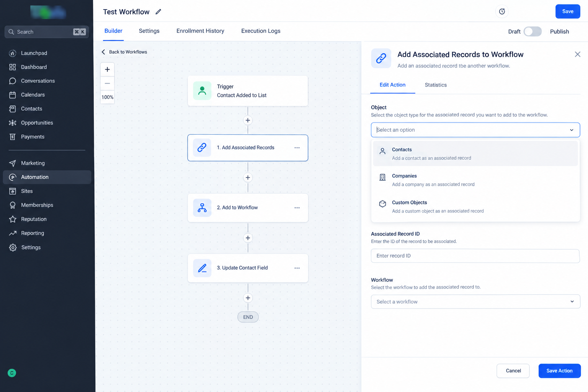Screen dimensions: 588x392
Task: Open the Select a workflow dropdown
Action: click(475, 302)
